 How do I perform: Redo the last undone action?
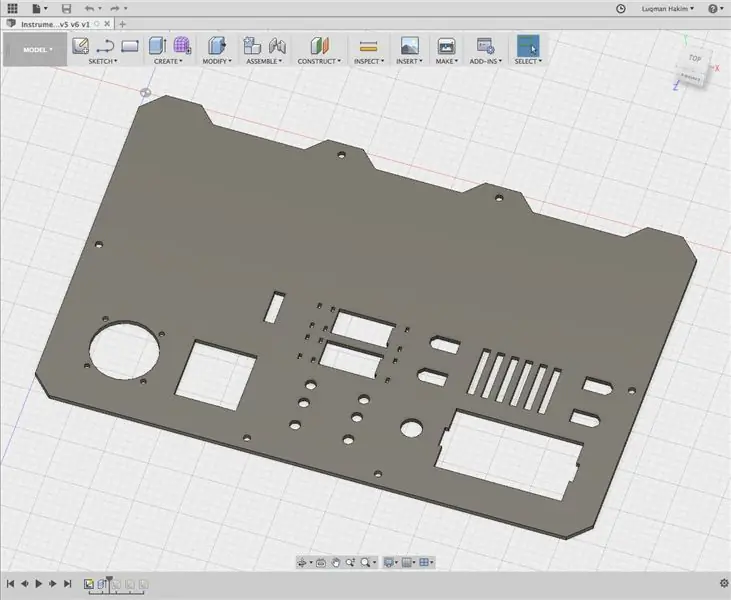(x=115, y=8)
